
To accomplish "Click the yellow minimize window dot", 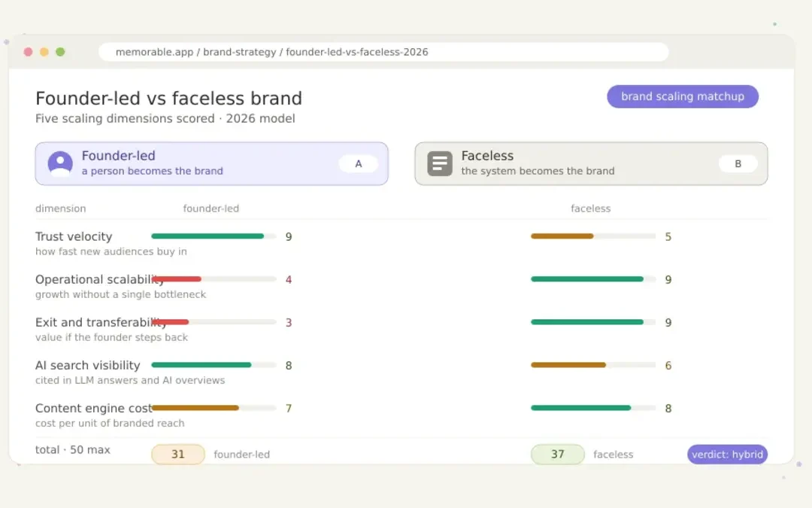I will point(44,52).
